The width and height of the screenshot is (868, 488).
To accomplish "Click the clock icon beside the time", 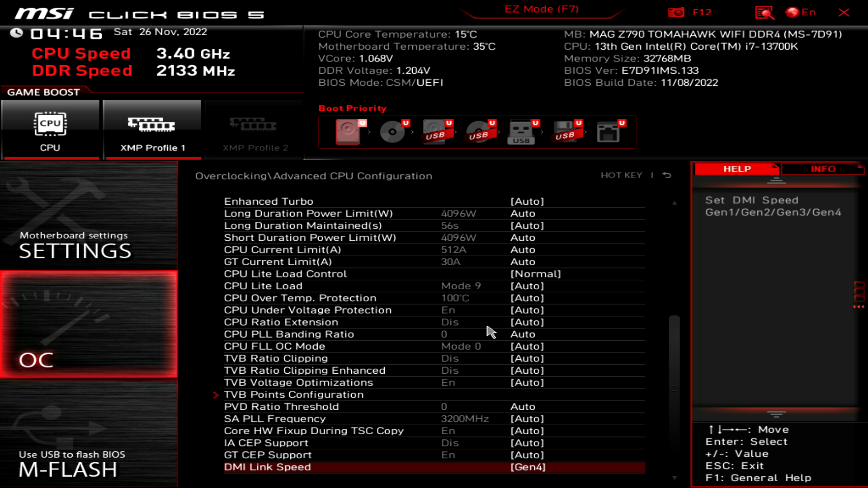I will [17, 33].
